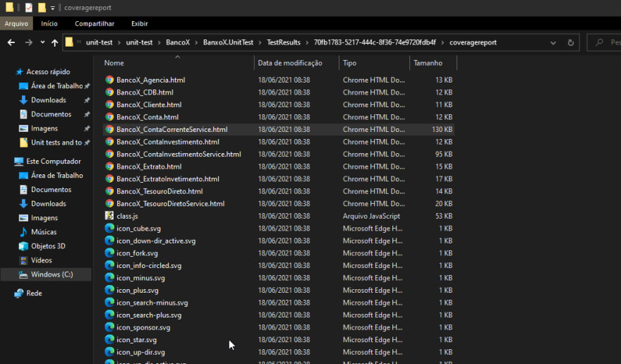Navigate to BanxoX.UnitTest breadcrumb
The height and width of the screenshot is (364, 621).
(x=228, y=42)
